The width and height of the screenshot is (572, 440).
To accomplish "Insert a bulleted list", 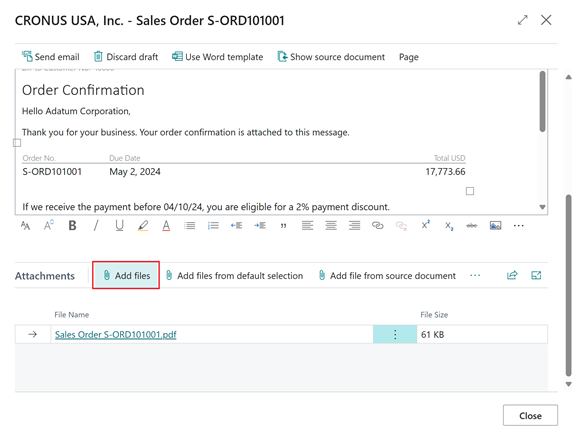I will tap(190, 225).
